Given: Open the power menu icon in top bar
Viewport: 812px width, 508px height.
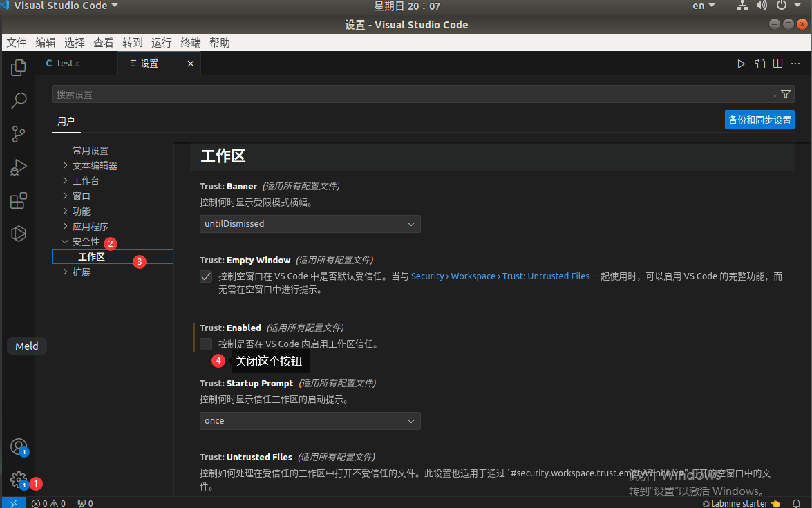Looking at the screenshot, I should tap(782, 6).
